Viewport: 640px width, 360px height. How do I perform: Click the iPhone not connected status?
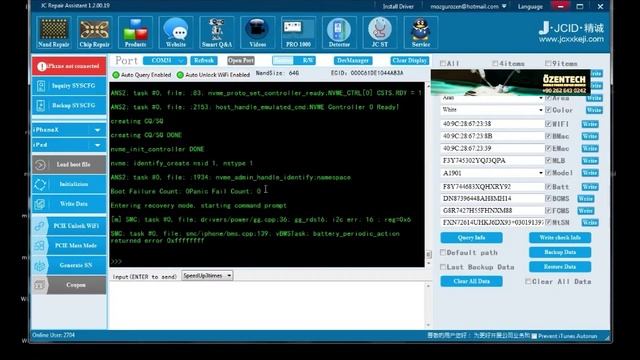point(69,66)
